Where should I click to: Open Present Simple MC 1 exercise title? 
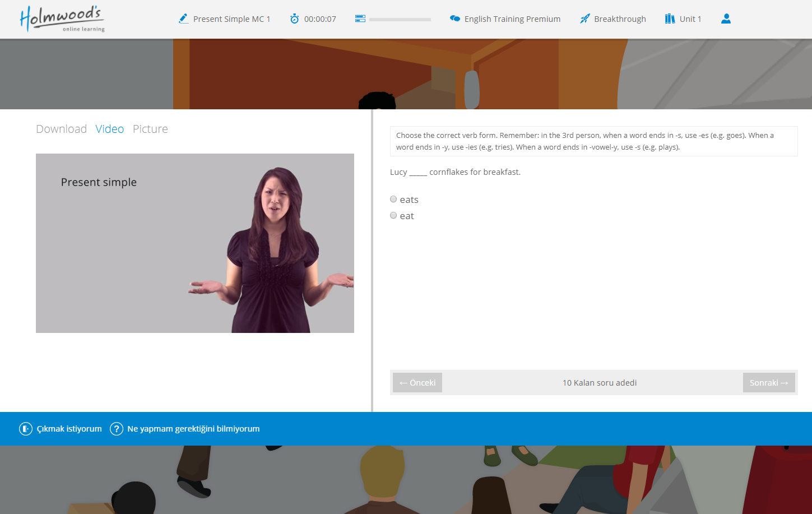point(232,19)
